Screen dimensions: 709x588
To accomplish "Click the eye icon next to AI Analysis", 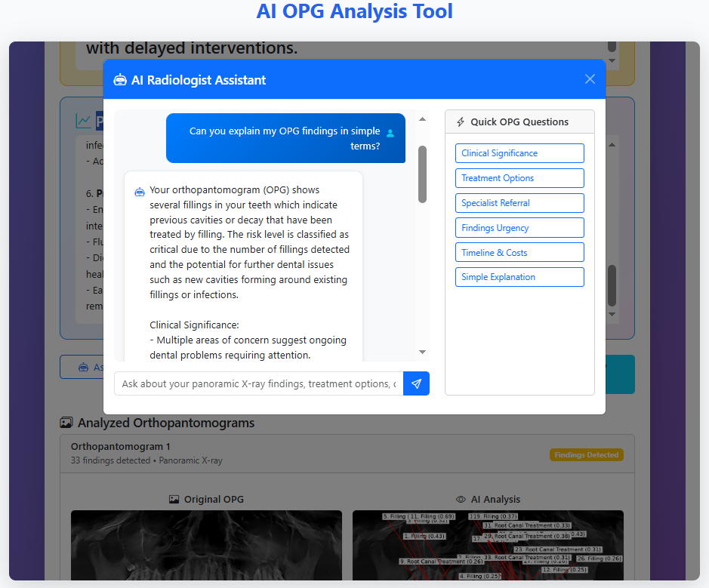I will pos(461,499).
